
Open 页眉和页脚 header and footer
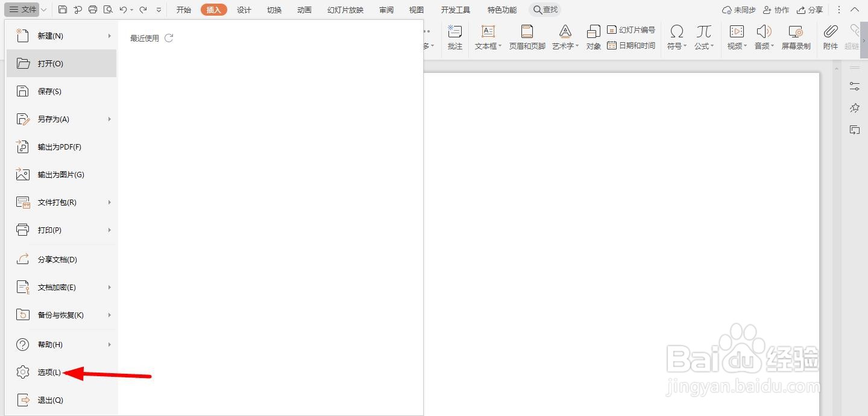[527, 37]
